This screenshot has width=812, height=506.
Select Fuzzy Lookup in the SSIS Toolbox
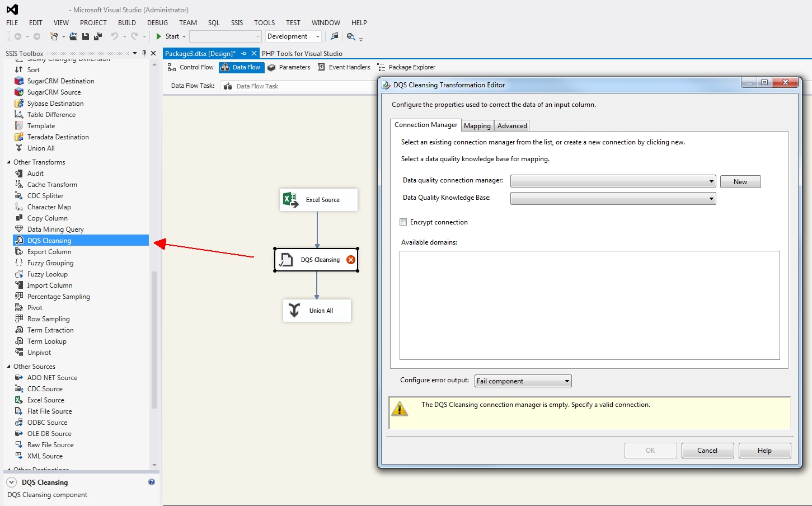48,274
